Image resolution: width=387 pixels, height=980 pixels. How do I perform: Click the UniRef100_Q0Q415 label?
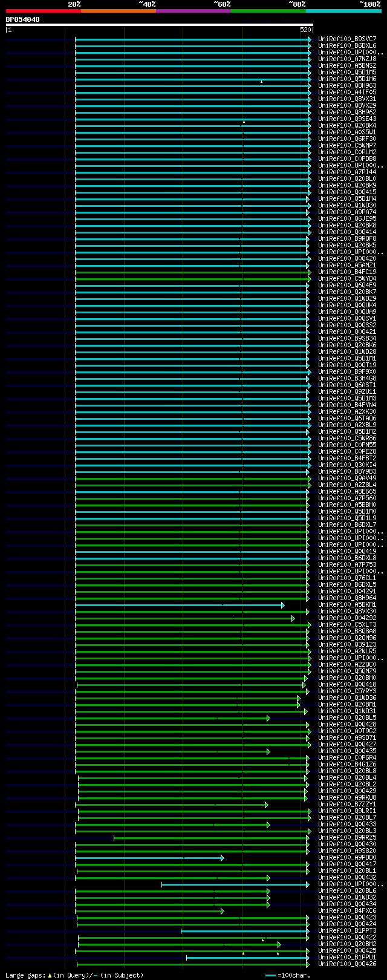point(347,192)
